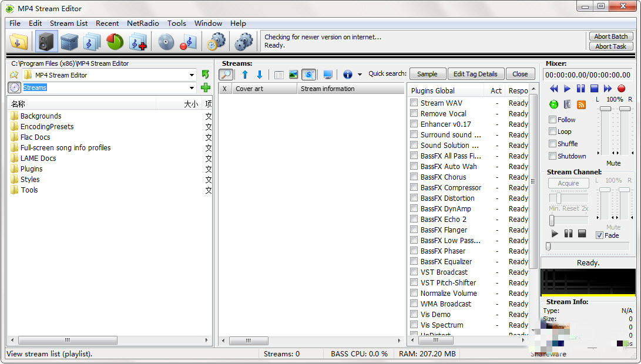This screenshot has width=641, height=364.
Task: Open the CD ripper disc icon
Action: coord(165,42)
